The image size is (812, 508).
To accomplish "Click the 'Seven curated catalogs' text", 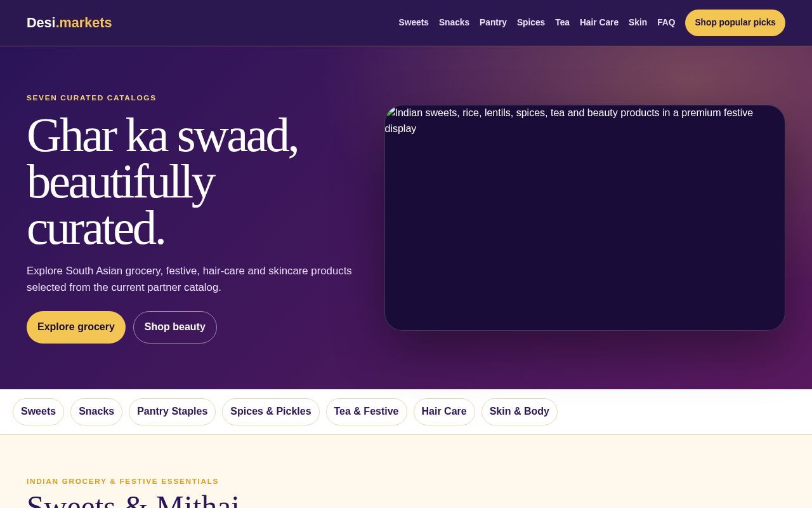I will [91, 98].
